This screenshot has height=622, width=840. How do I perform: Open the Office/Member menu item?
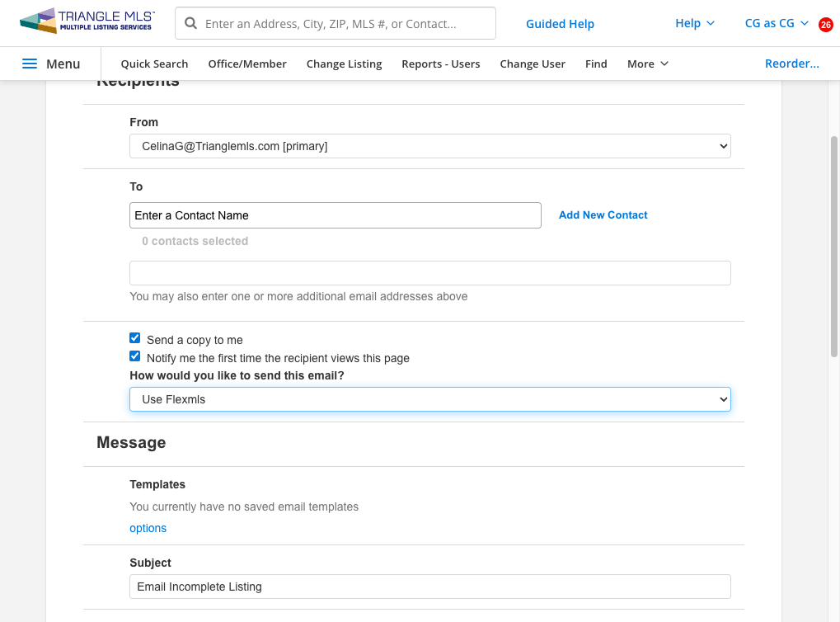(x=247, y=64)
